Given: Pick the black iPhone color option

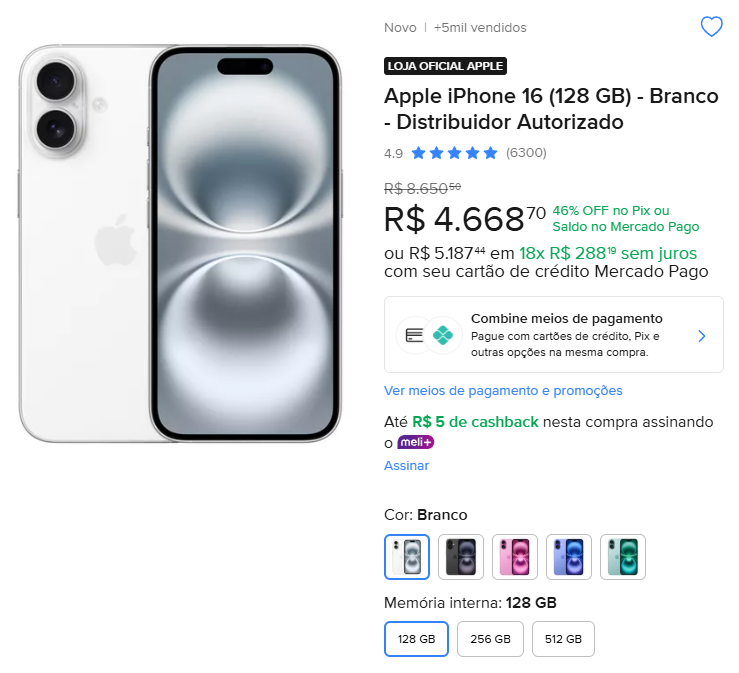Looking at the screenshot, I should pos(461,557).
